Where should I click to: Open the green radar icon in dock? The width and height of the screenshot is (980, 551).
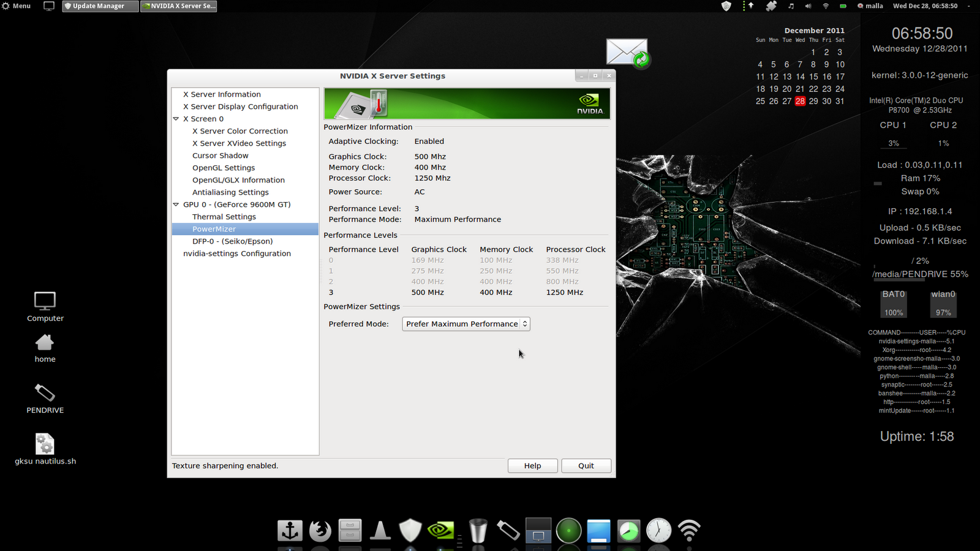coord(568,530)
